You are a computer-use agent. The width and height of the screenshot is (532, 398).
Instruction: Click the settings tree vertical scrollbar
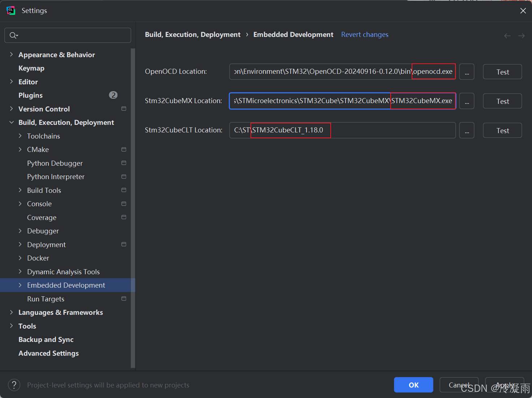(133, 208)
